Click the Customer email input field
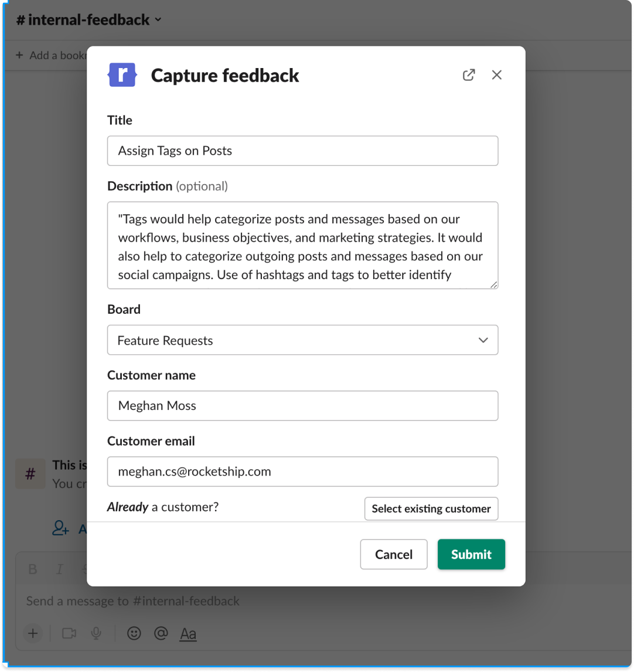The height and width of the screenshot is (672, 634). 302,471
